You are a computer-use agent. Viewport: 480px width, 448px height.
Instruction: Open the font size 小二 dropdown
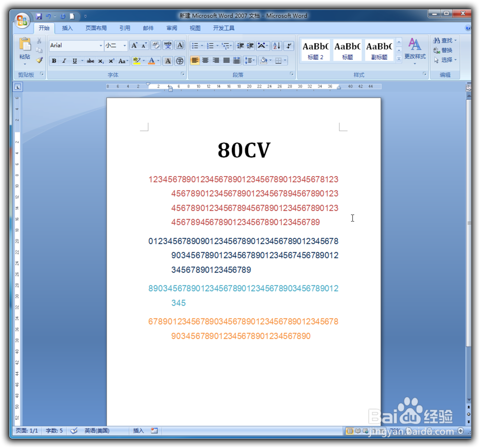point(125,46)
